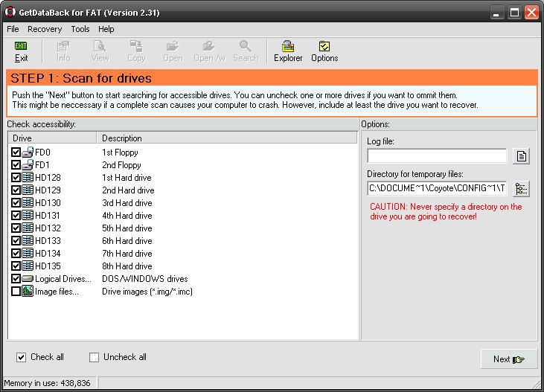
Task: Click the FD0 floppy drive icon
Action: 28,152
